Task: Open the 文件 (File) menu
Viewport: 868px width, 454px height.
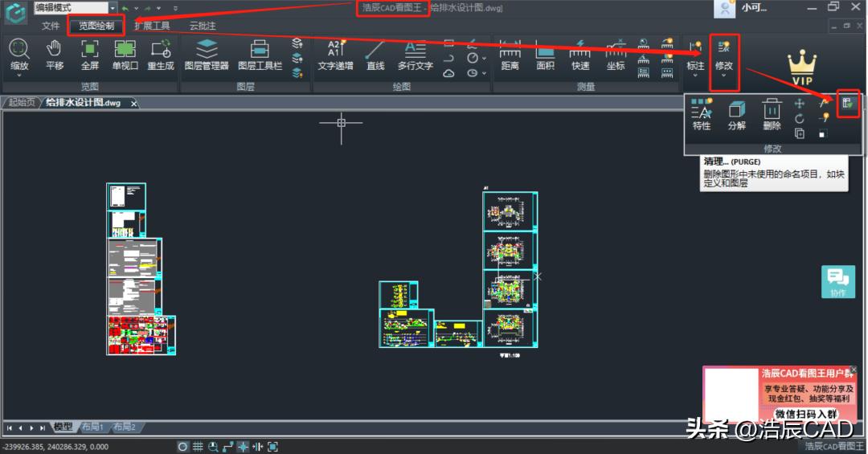Action: (51, 26)
